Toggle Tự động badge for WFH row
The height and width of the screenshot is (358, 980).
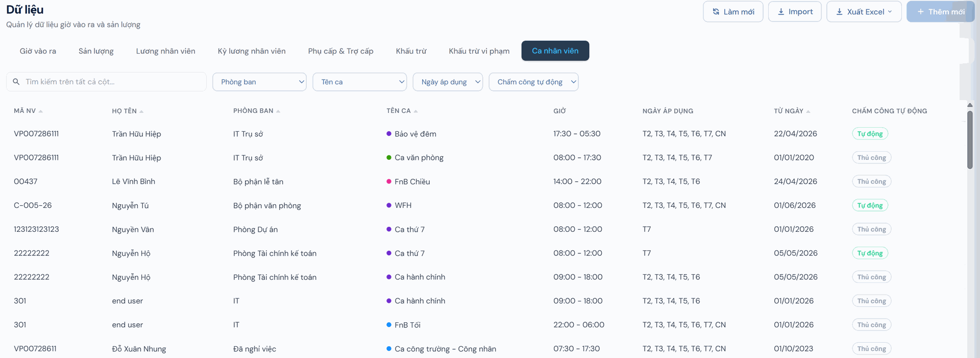pos(870,205)
